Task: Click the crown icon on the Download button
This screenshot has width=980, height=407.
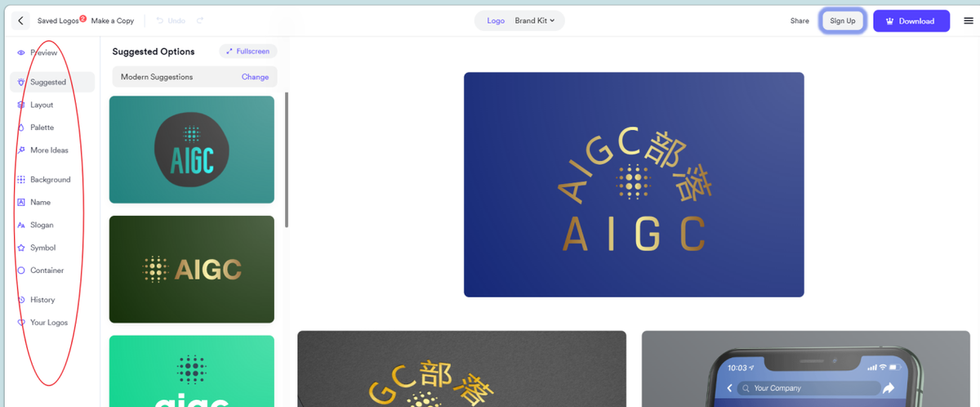Action: (x=889, y=21)
